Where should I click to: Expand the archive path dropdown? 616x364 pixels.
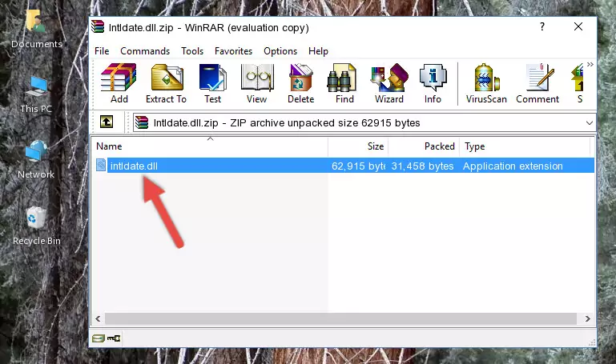590,122
